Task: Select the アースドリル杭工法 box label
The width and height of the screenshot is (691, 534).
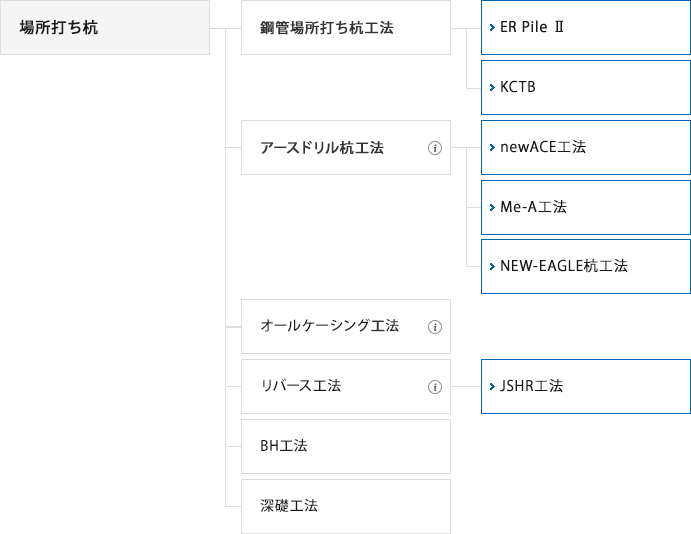Action: pyautogui.click(x=322, y=148)
